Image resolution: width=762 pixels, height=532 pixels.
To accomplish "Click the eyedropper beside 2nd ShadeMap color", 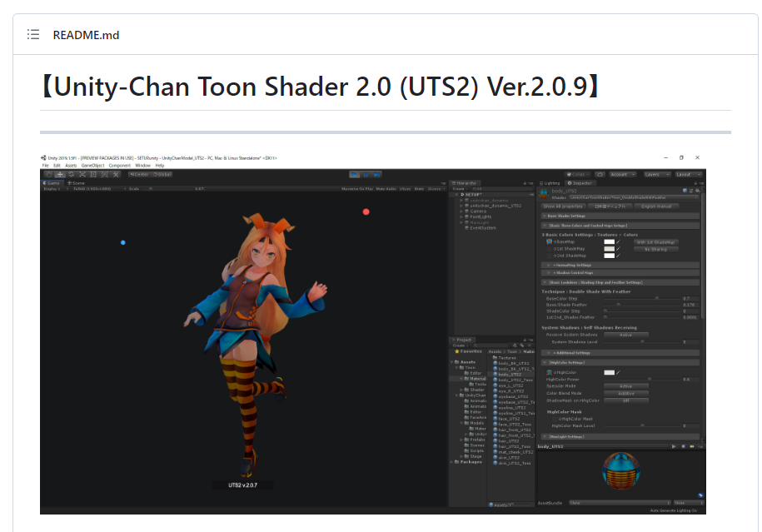I will tap(619, 256).
